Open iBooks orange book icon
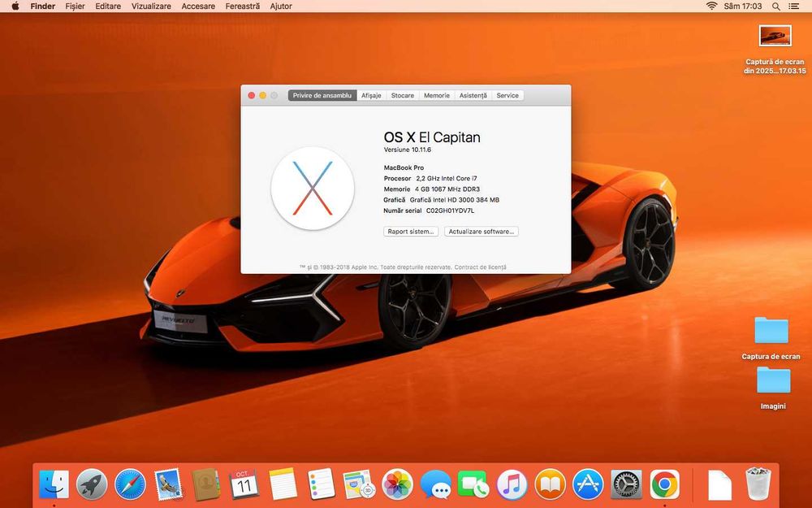Screen dimensions: 812x508 [550, 484]
